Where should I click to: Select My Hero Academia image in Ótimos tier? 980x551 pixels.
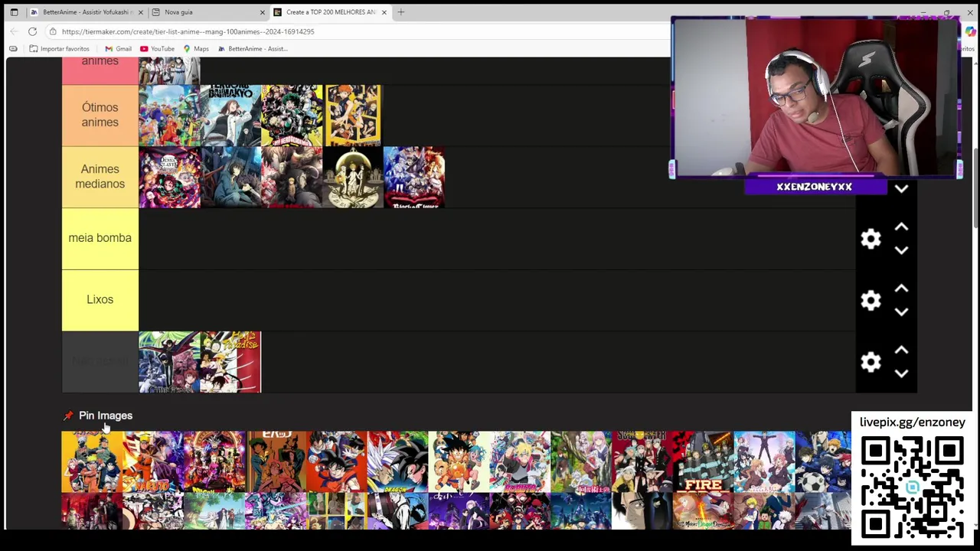point(292,115)
